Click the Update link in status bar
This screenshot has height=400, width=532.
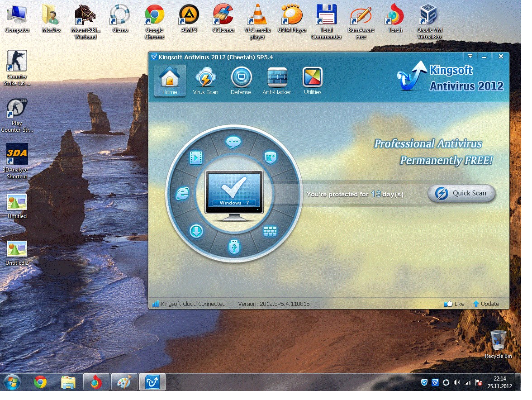pos(486,304)
